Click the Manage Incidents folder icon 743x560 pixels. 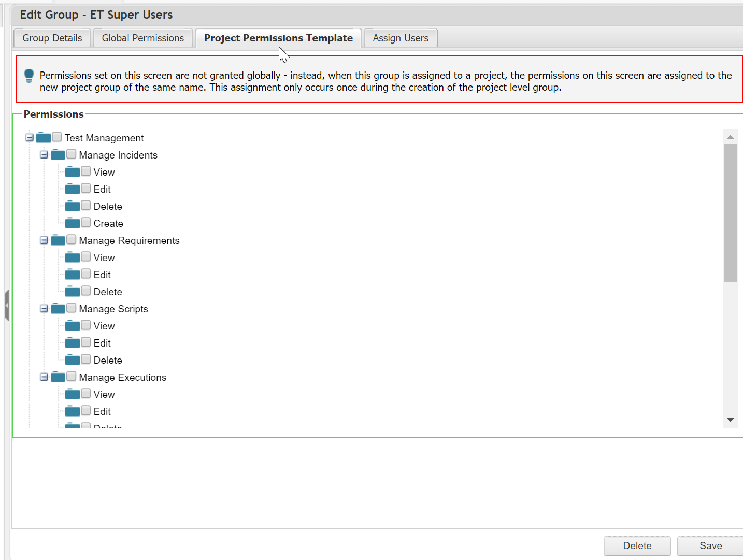pos(58,155)
